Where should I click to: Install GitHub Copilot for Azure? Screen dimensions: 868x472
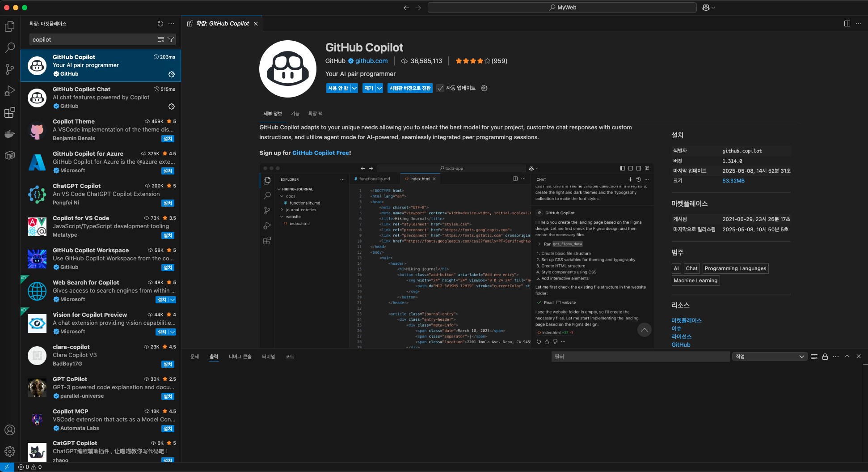168,171
